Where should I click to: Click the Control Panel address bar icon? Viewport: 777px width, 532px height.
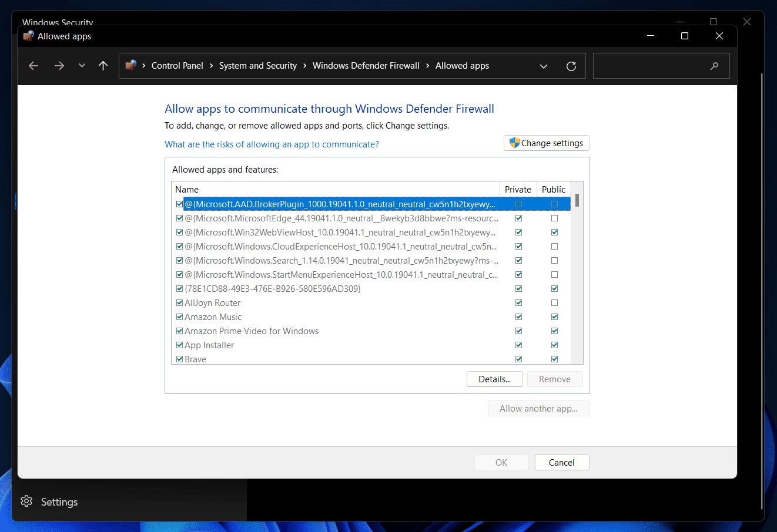click(131, 65)
